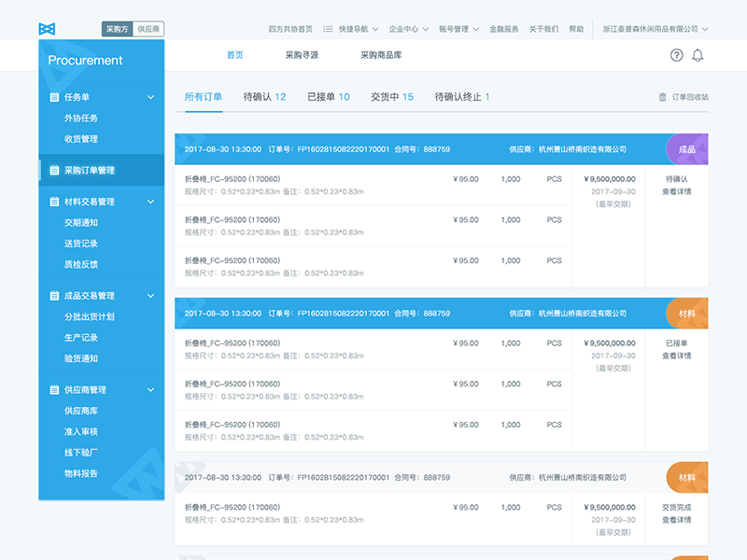Image resolution: width=747 pixels, height=560 pixels.
Task: Collapse the 成品交易管理 section chevron
Action: coord(151,296)
